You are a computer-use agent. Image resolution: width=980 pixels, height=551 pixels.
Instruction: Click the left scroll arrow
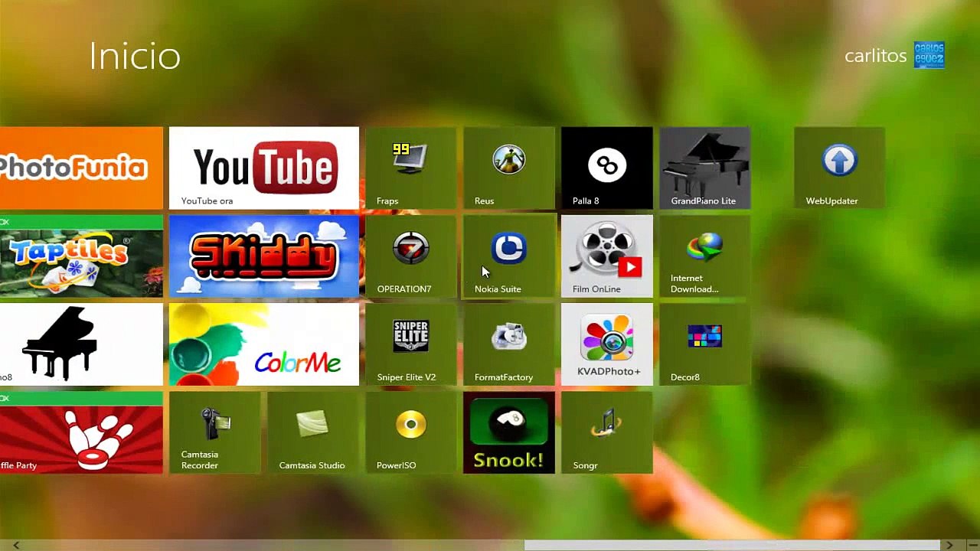click(16, 545)
